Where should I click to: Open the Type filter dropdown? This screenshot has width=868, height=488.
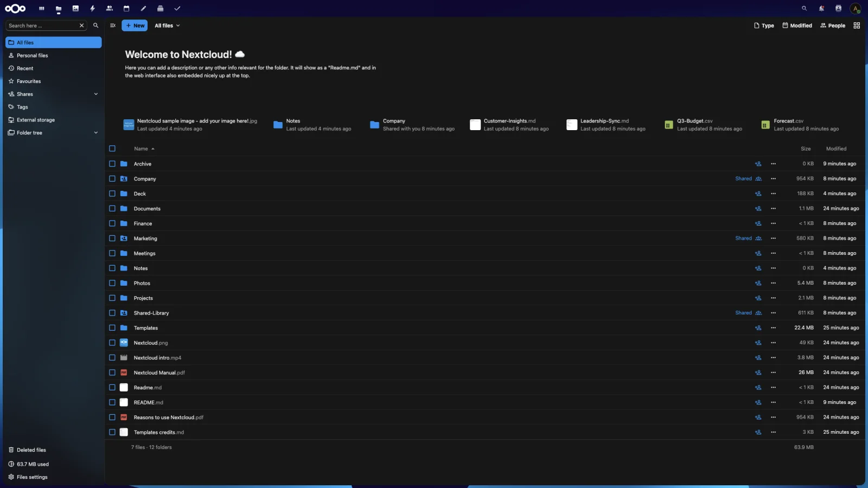(x=764, y=25)
